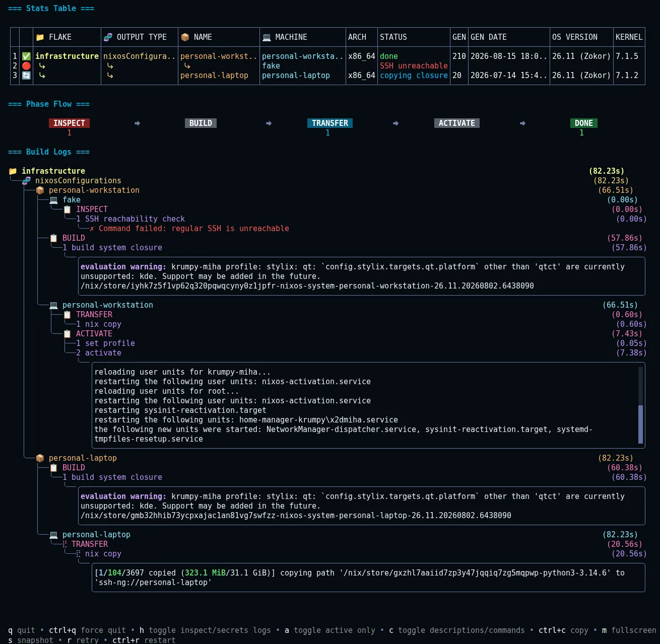This screenshot has height=644, width=660.
Task: Click the folder icon in the FLAKE column header
Action: point(40,37)
